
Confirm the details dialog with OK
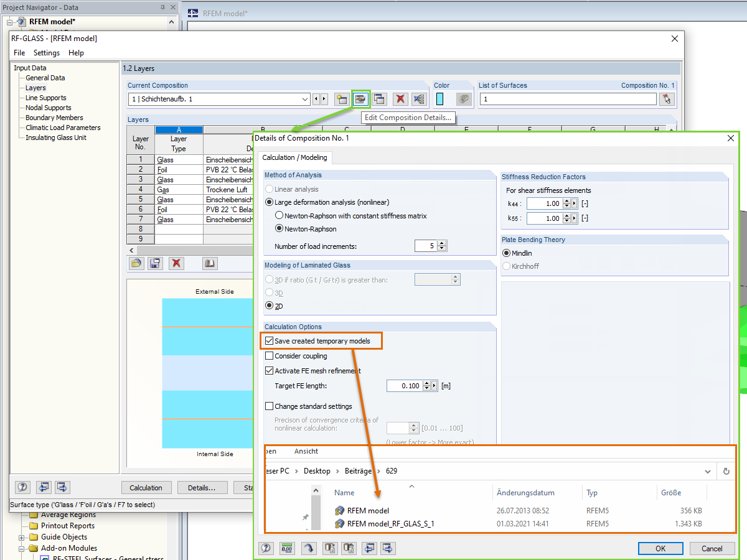(660, 548)
